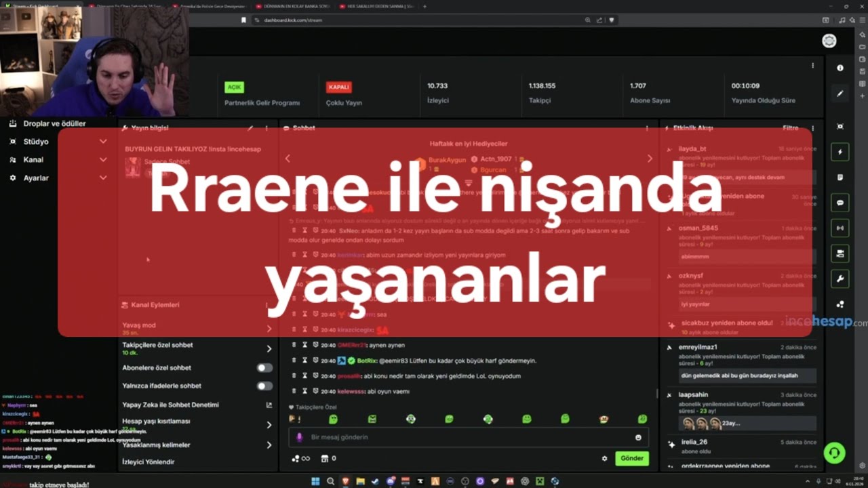This screenshot has width=868, height=488.
Task: Switch to HER SAKALLIYI DEDEN SANMA tab
Action: (x=378, y=6)
